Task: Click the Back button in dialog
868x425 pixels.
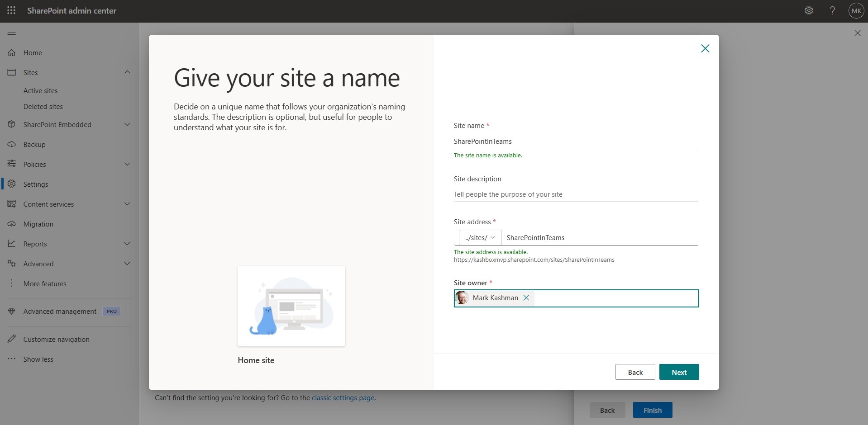Action: (x=635, y=372)
